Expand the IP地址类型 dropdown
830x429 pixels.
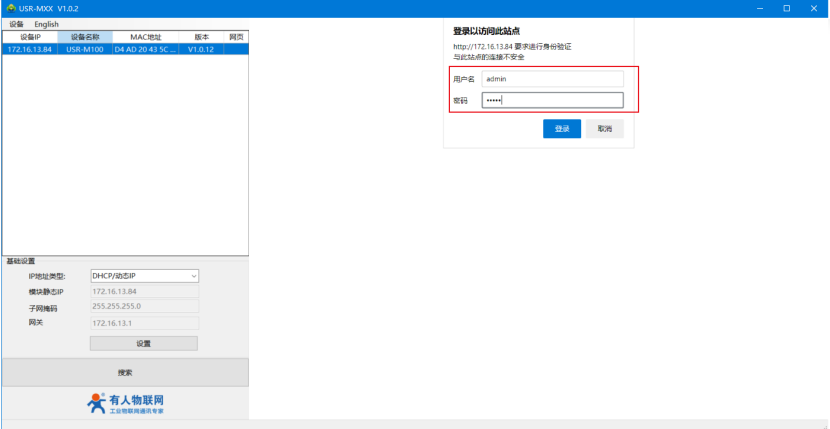pos(145,276)
